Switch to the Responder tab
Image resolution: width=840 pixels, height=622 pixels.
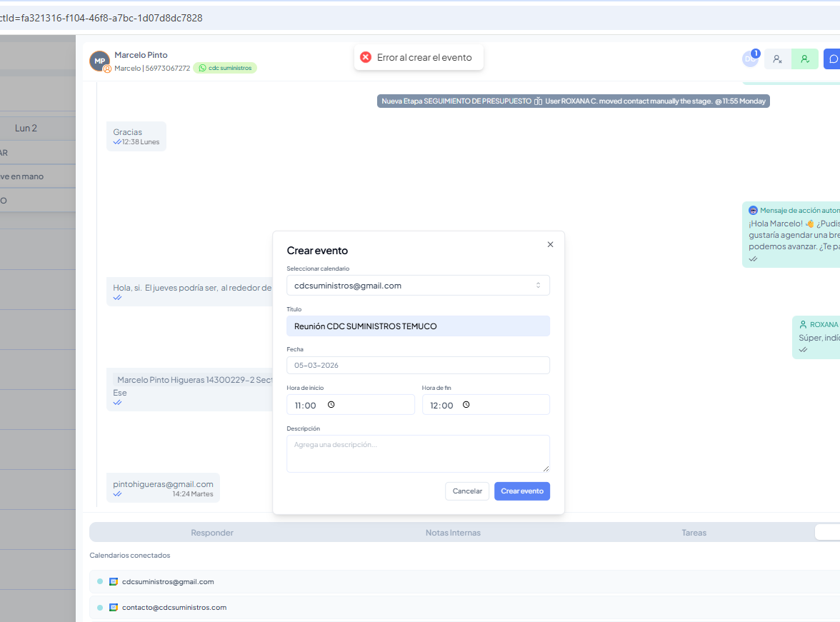click(212, 533)
